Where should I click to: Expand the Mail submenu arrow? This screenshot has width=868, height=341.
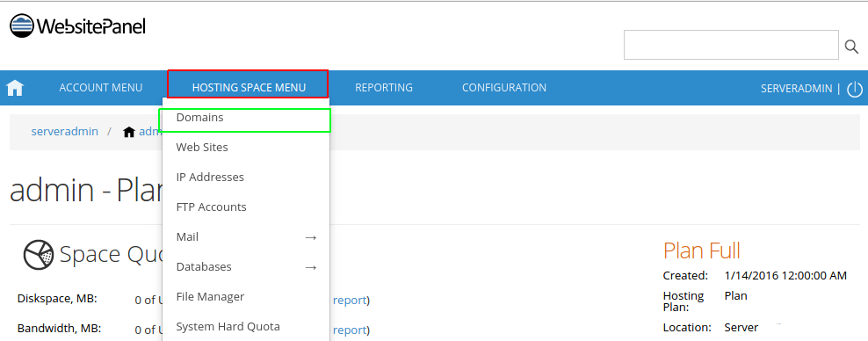[310, 237]
